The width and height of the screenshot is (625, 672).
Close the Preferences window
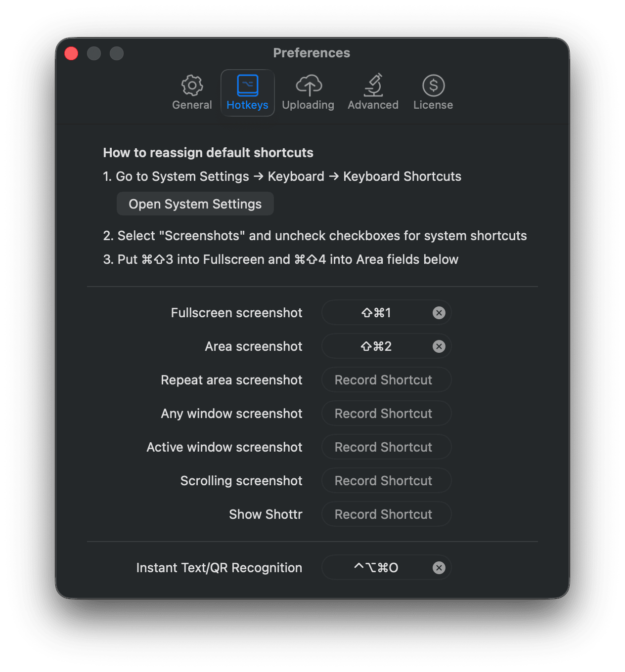pos(71,53)
